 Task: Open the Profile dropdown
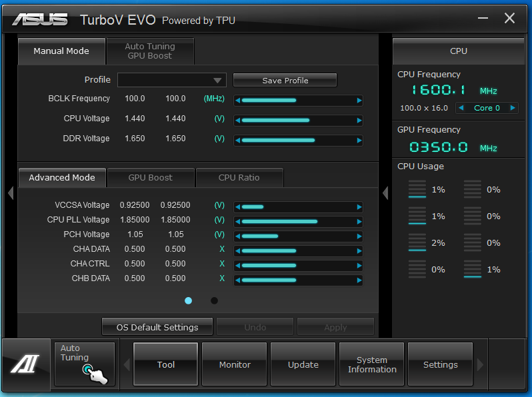click(x=172, y=81)
